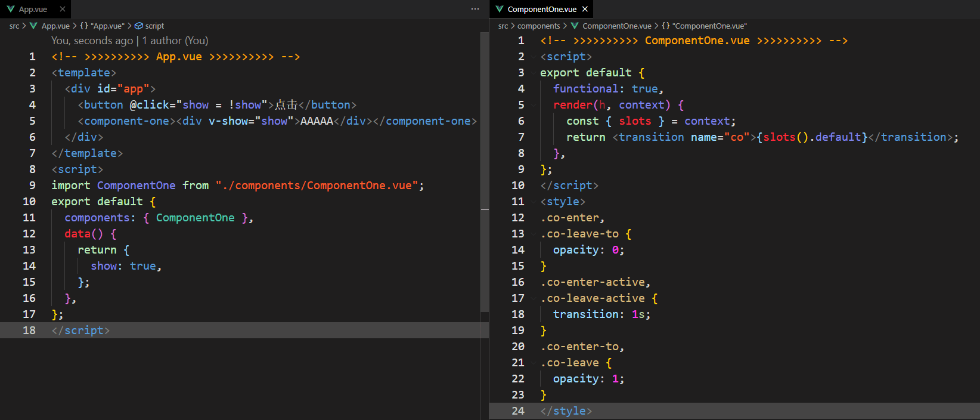The height and width of the screenshot is (420, 980).
Task: Fold the .co-leave-to CSS rule
Action: coord(534,234)
